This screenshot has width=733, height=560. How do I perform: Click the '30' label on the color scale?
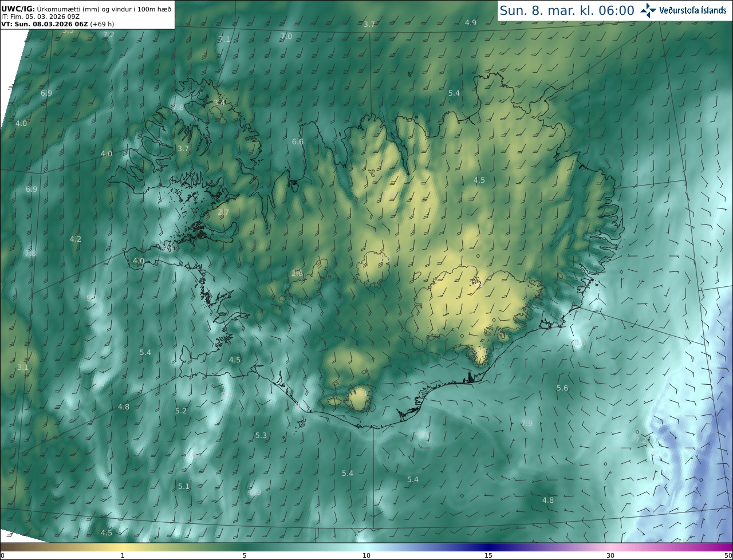tap(610, 555)
